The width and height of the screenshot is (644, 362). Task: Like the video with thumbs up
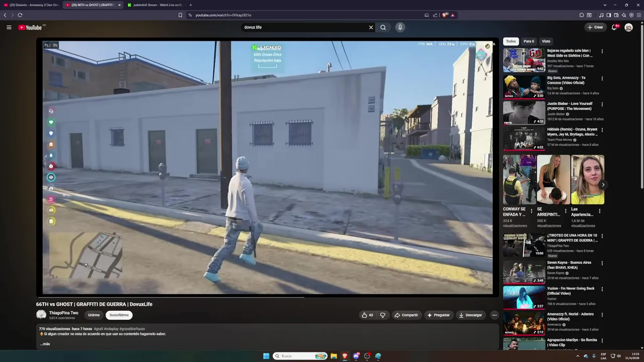point(367,315)
